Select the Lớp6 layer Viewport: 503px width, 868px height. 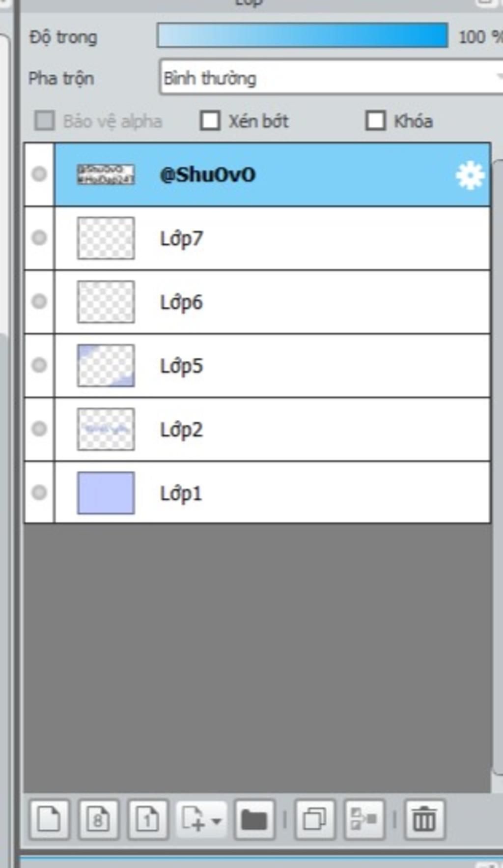click(x=273, y=302)
